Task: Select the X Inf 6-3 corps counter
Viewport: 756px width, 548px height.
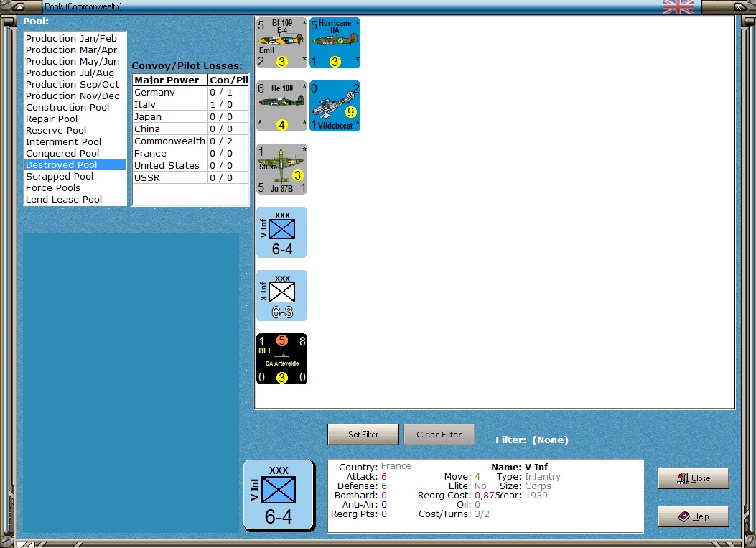Action: tap(281, 296)
